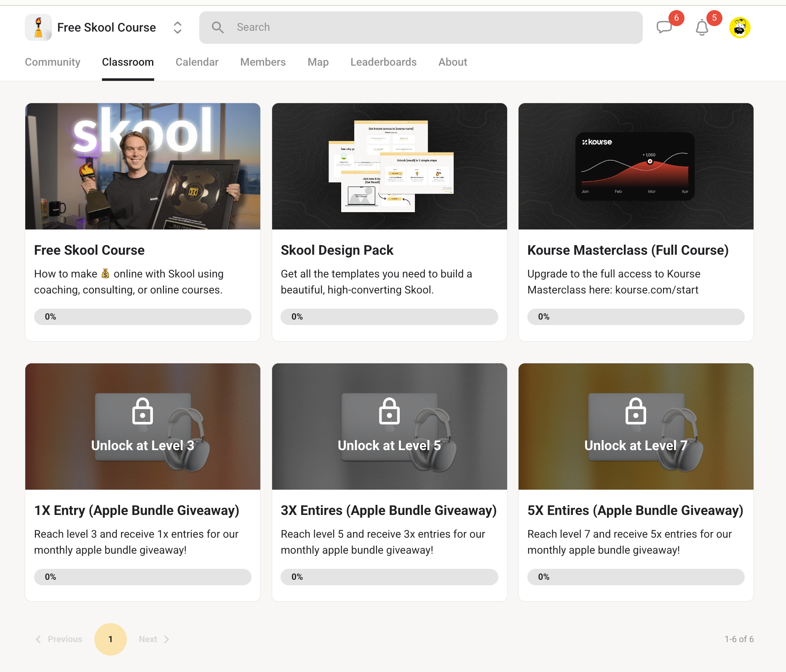This screenshot has height=672, width=786.
Task: Open the Free Skool Course thumbnail
Action: pos(143,166)
